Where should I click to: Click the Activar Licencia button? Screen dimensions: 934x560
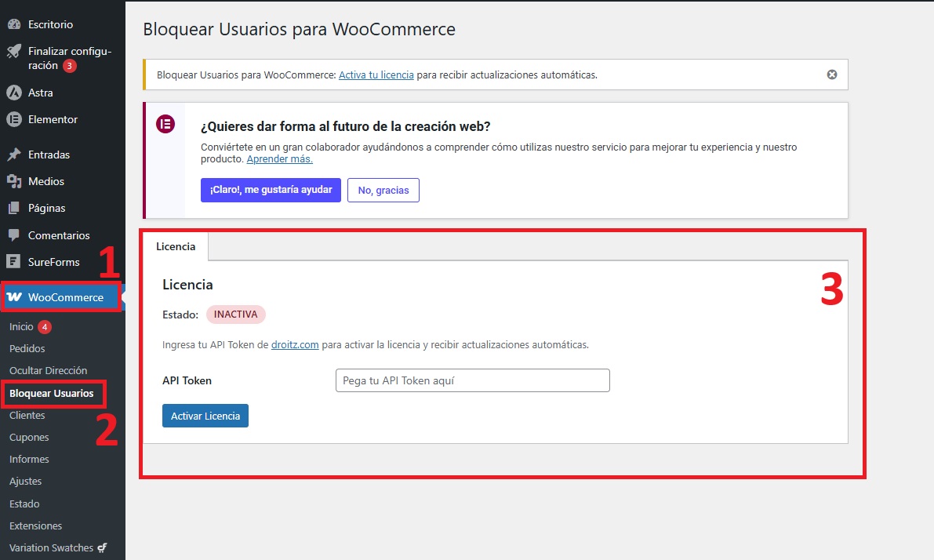pos(205,416)
